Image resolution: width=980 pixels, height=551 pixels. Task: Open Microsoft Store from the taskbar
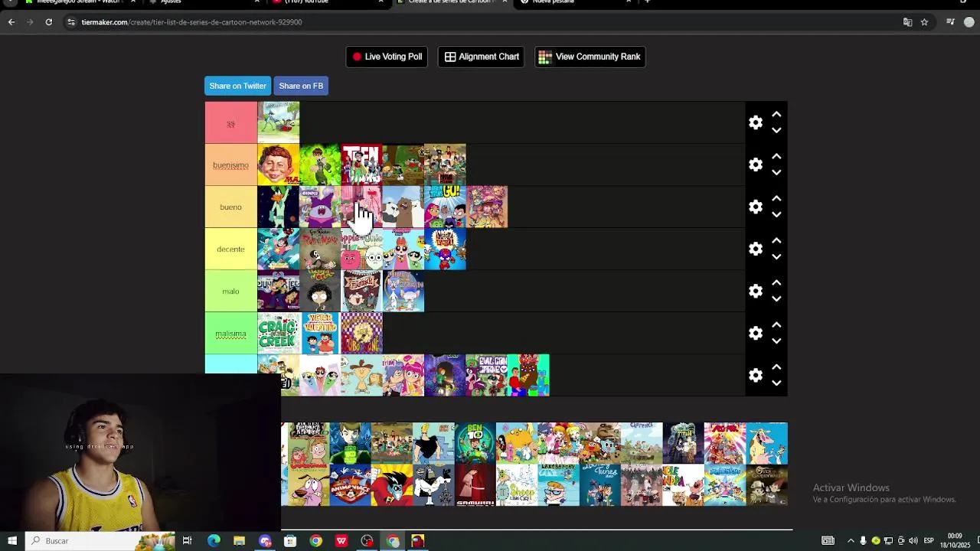[x=290, y=541]
